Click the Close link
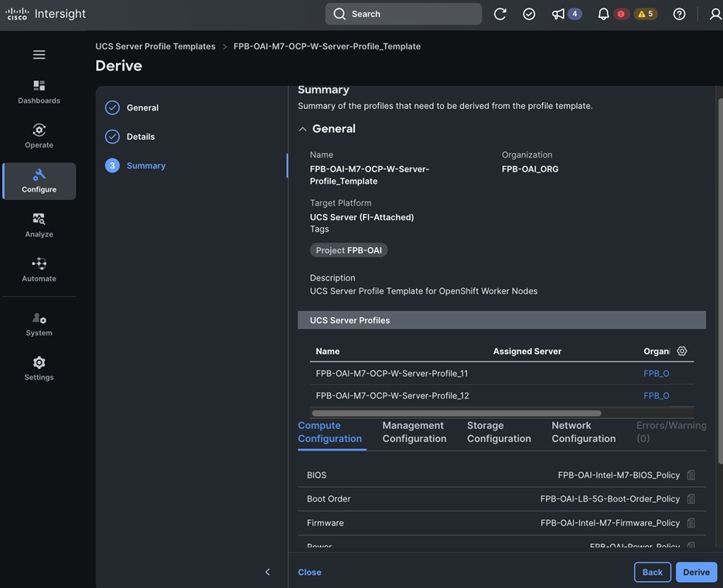Viewport: 723px width, 588px height. (309, 572)
